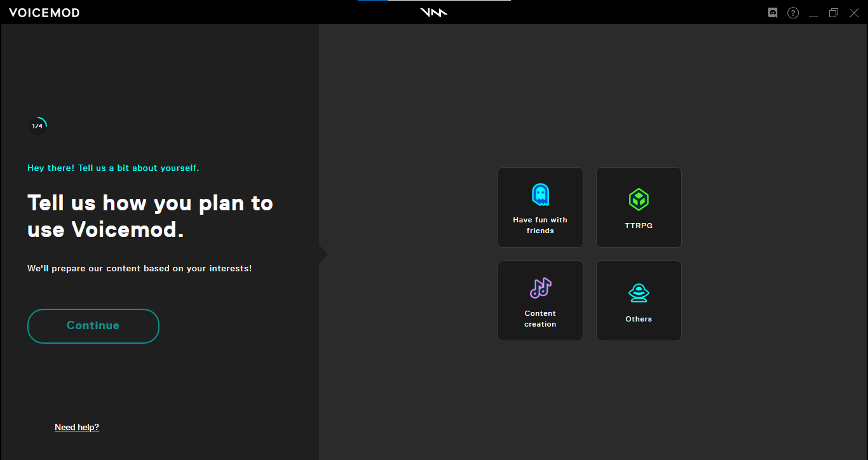Click the Continue button

pos(93,326)
